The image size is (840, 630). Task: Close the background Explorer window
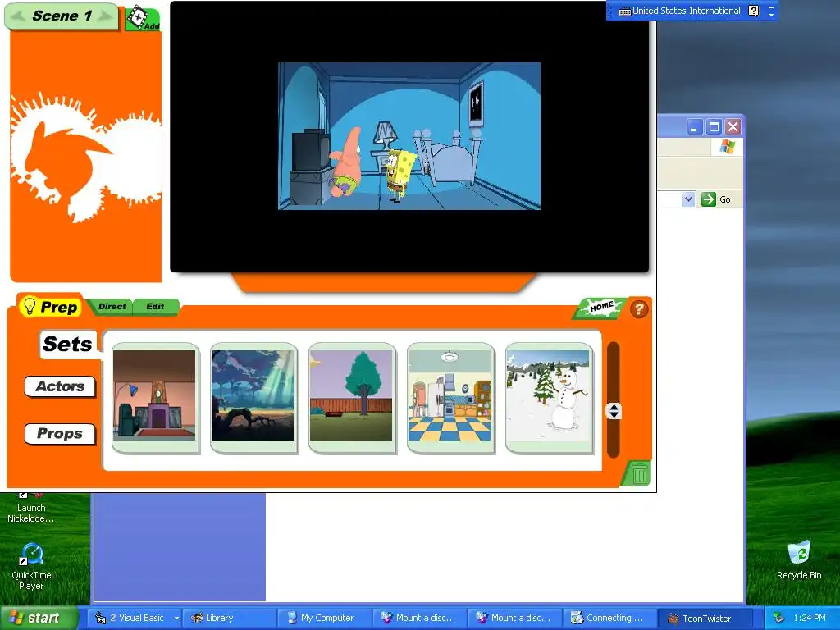pyautogui.click(x=733, y=127)
